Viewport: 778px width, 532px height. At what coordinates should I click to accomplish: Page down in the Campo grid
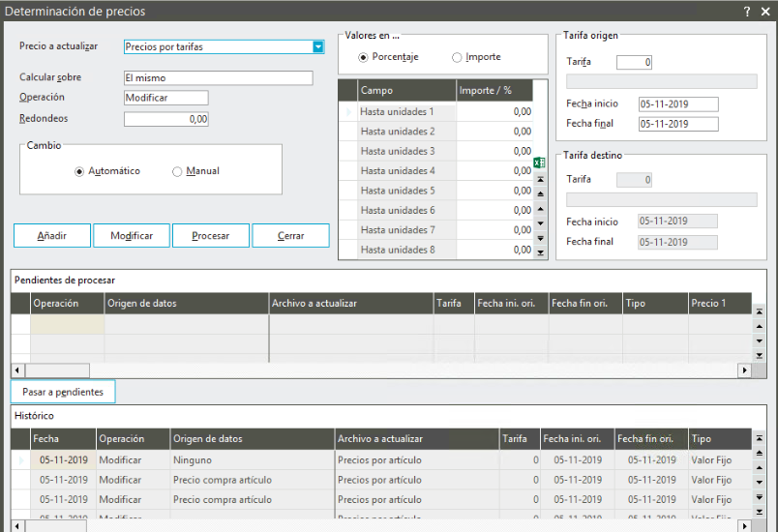pos(540,238)
